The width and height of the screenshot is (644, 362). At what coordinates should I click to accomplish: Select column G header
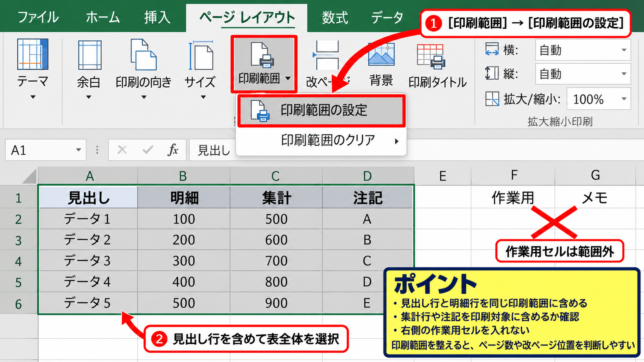[595, 175]
